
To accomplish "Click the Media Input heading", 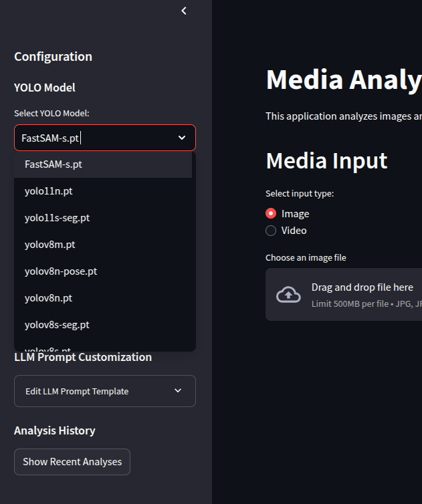I will pos(327,160).
